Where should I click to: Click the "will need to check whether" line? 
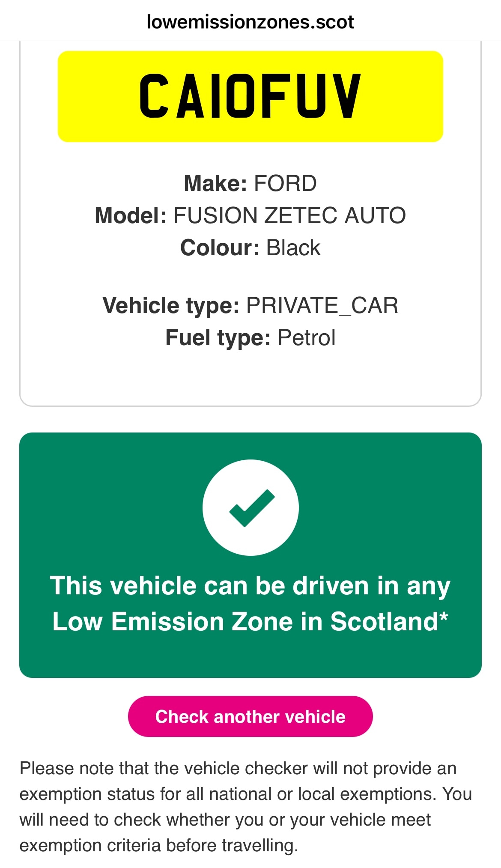[x=225, y=820]
